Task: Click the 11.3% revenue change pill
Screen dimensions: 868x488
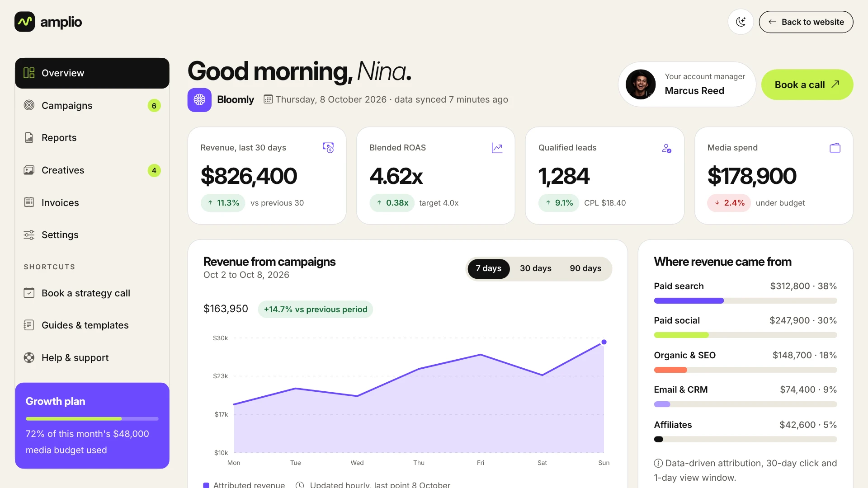Action: 223,203
